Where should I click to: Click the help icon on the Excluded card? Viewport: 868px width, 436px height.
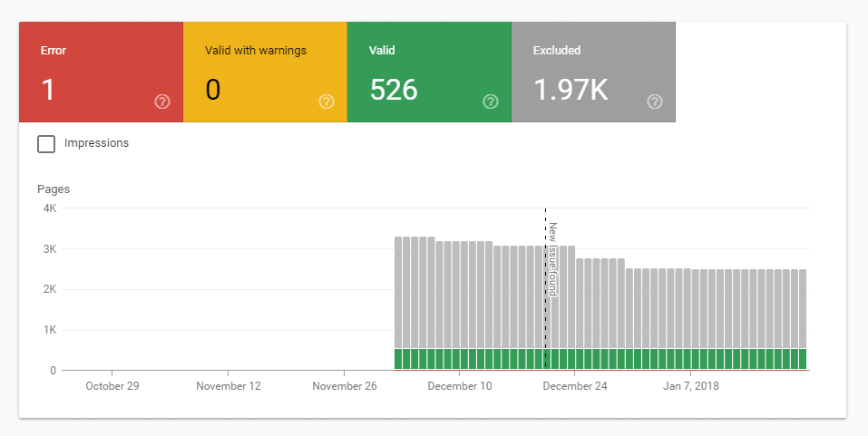tap(655, 102)
